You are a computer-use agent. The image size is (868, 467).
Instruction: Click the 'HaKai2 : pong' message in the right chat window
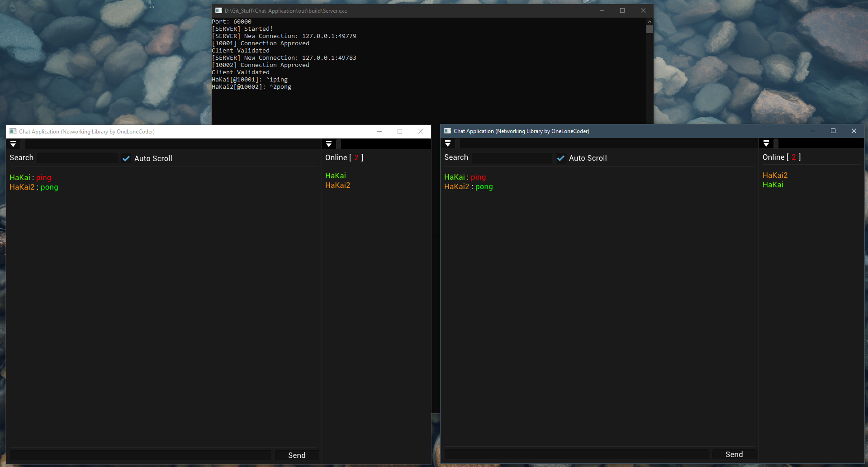[x=469, y=186]
